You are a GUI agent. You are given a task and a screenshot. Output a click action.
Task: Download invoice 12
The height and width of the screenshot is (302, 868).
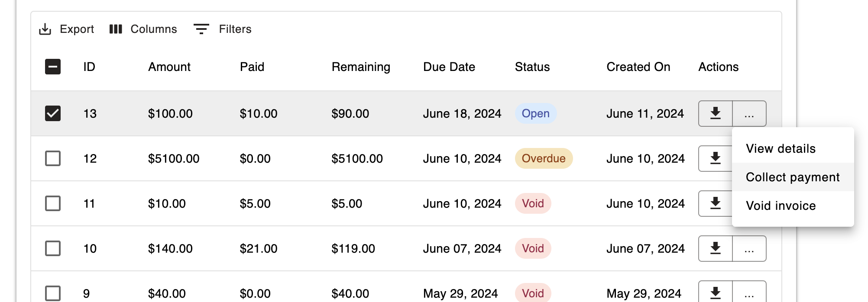click(716, 158)
